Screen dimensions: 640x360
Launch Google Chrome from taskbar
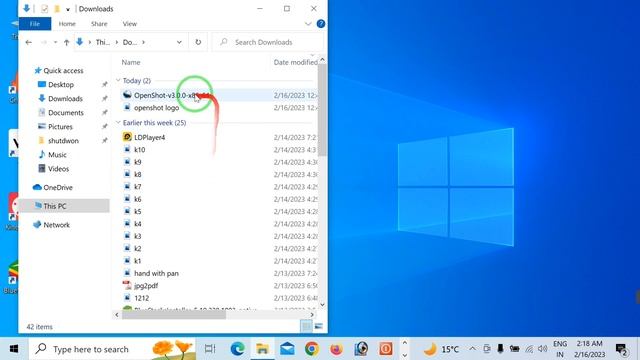click(312, 349)
